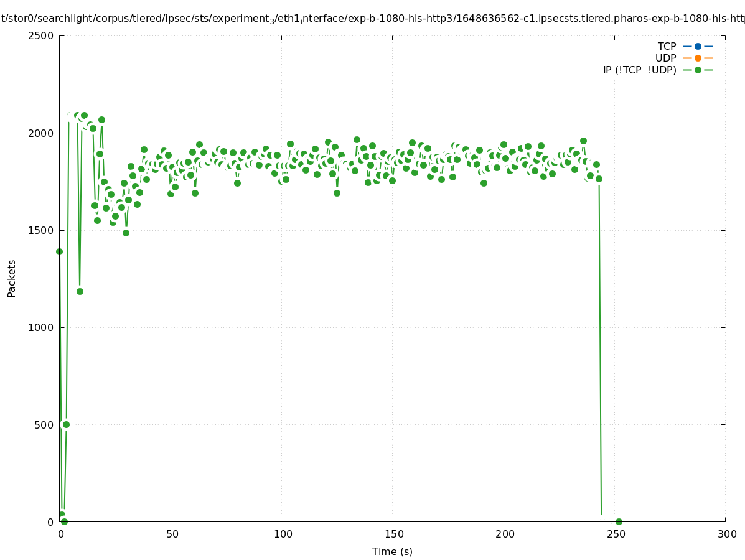Click the dip data point near 1200 packets
This screenshot has height=560, width=745.
[80, 291]
